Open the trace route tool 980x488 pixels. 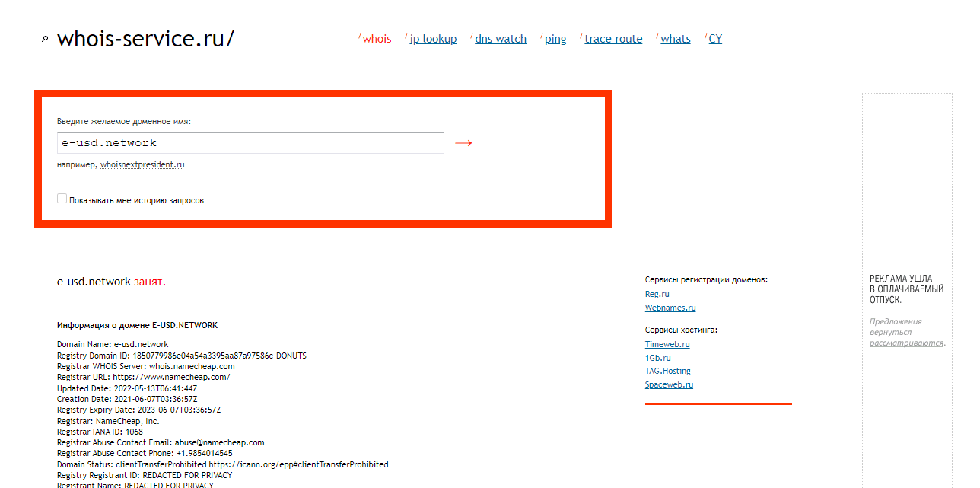pos(613,39)
